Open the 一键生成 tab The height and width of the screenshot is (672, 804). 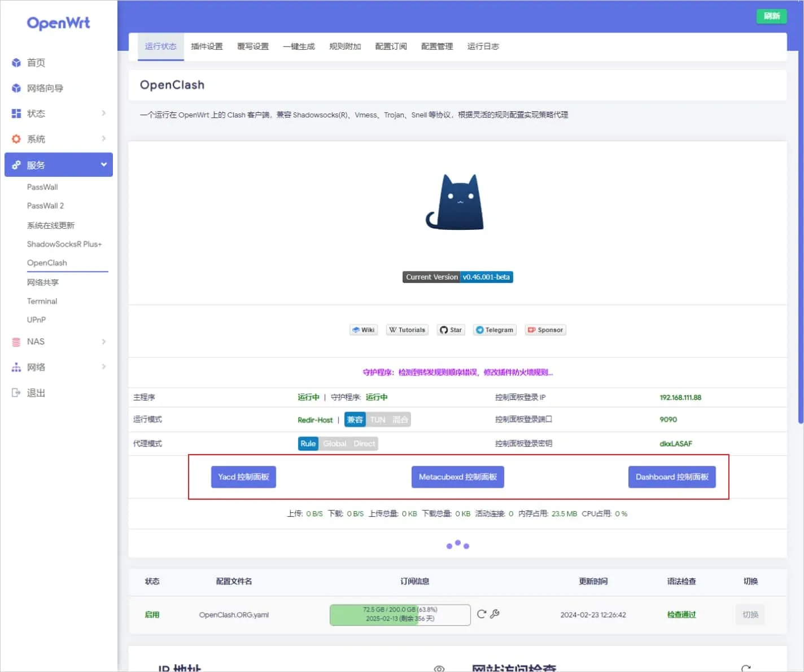299,46
